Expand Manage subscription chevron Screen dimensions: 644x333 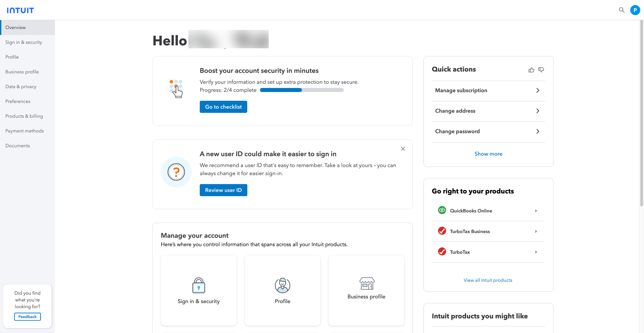click(x=538, y=90)
